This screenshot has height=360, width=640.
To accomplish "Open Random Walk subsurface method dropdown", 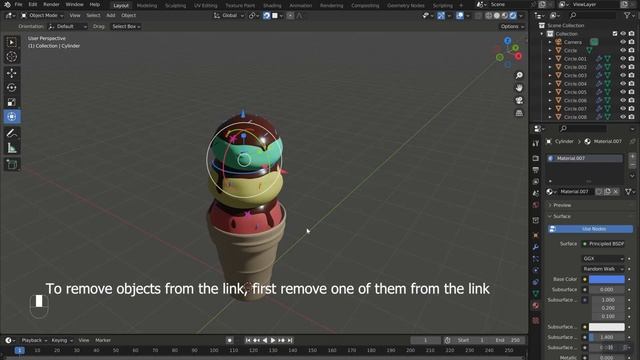I will (x=603, y=269).
